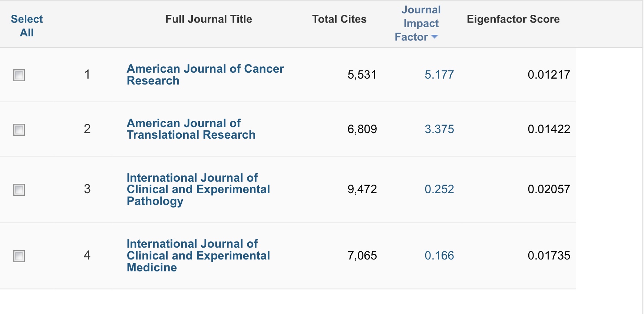
Task: Open the 0.166 impact factor link
Action: click(x=439, y=256)
